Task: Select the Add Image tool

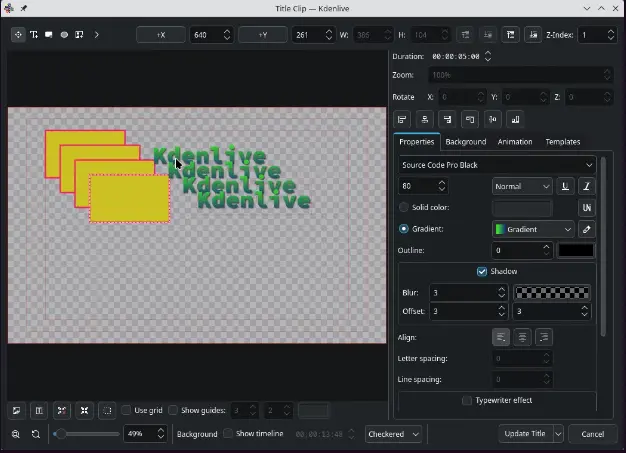Action: point(79,35)
